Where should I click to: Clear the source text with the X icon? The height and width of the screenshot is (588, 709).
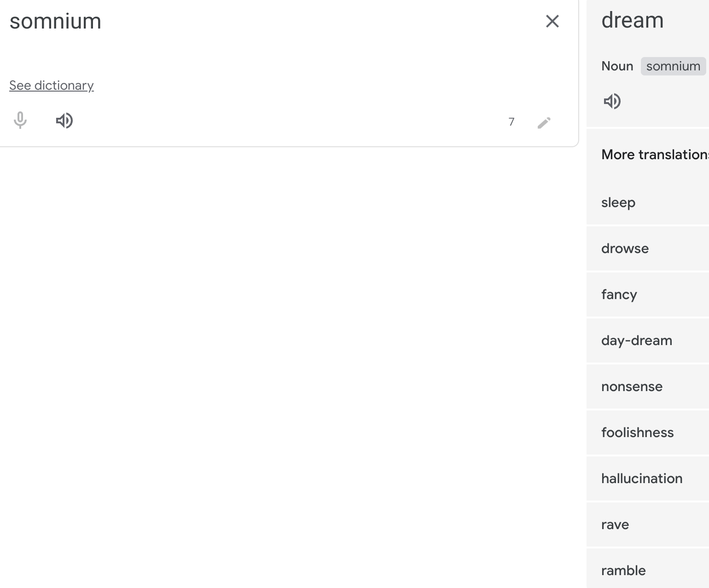(552, 21)
